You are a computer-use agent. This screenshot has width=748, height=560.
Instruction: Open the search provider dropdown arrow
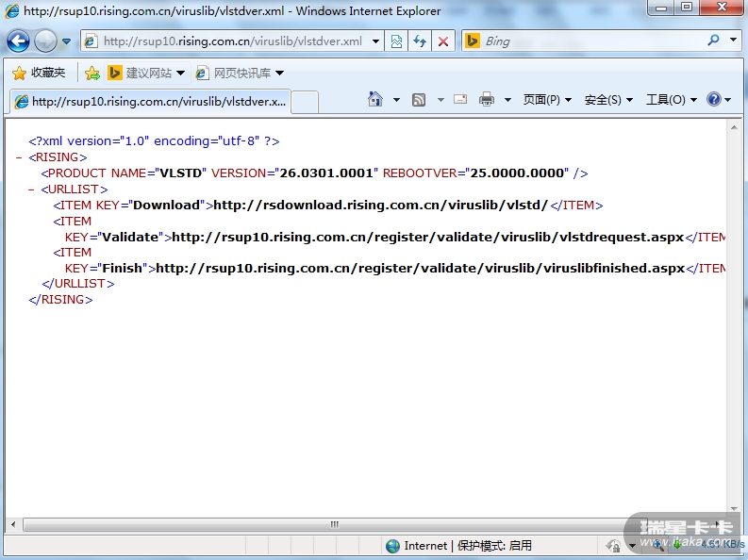click(733, 40)
